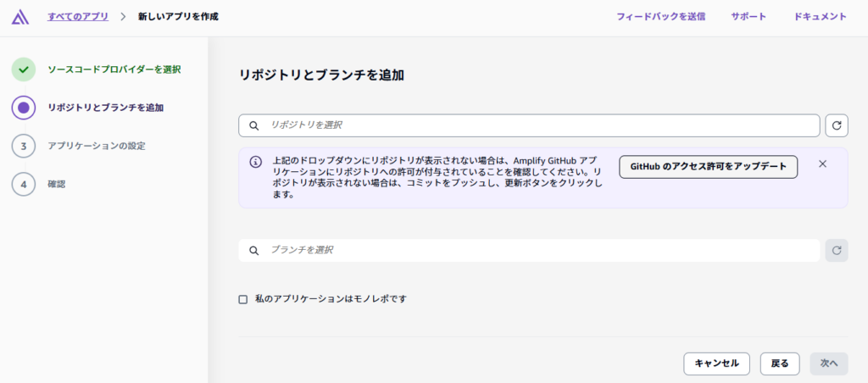This screenshot has width=868, height=383.
Task: Open the サポート top menu item
Action: tap(748, 16)
